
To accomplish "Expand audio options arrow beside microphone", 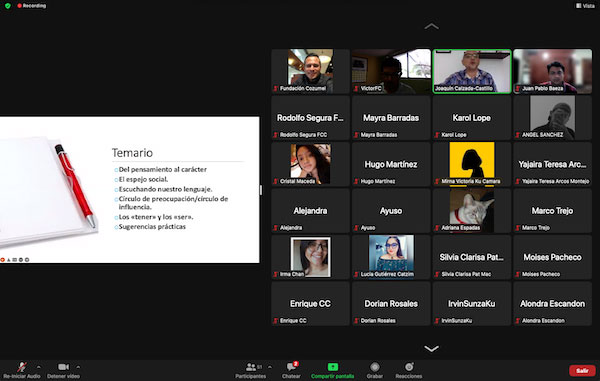I will click(39, 367).
